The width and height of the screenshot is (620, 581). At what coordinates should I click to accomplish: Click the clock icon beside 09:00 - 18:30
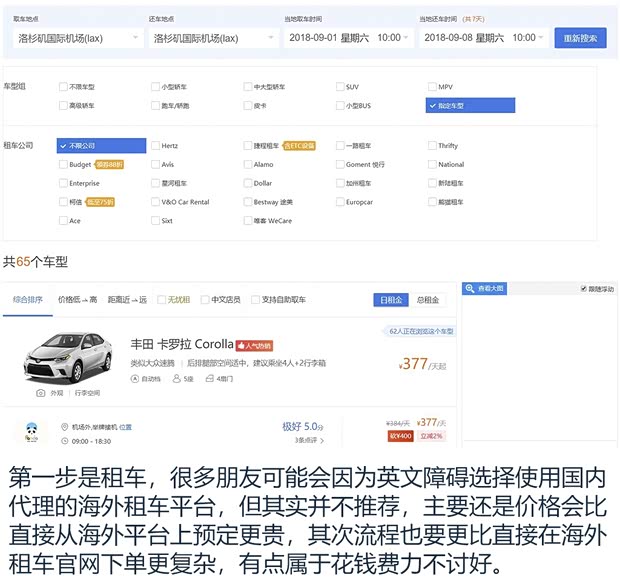coord(64,441)
